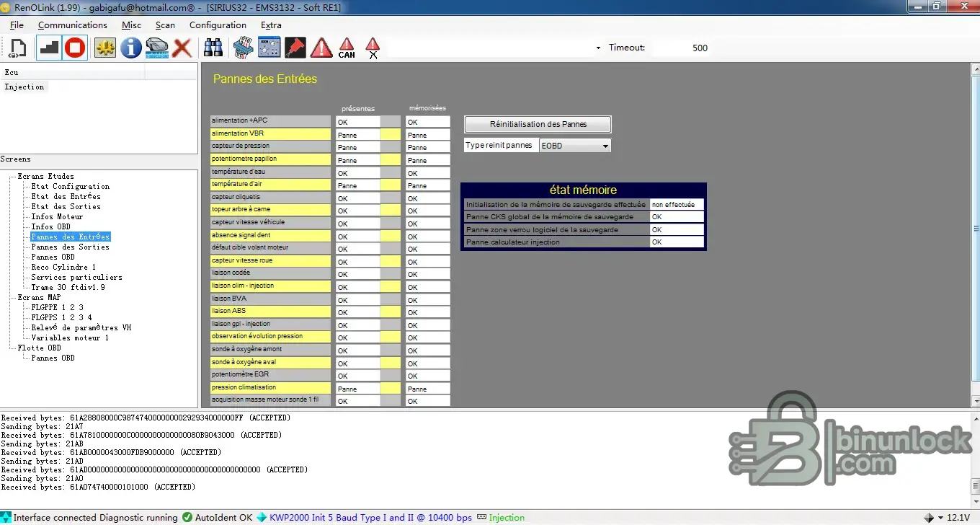This screenshot has height=525, width=980.
Task: Click the warning triangle with X icon
Action: (373, 48)
